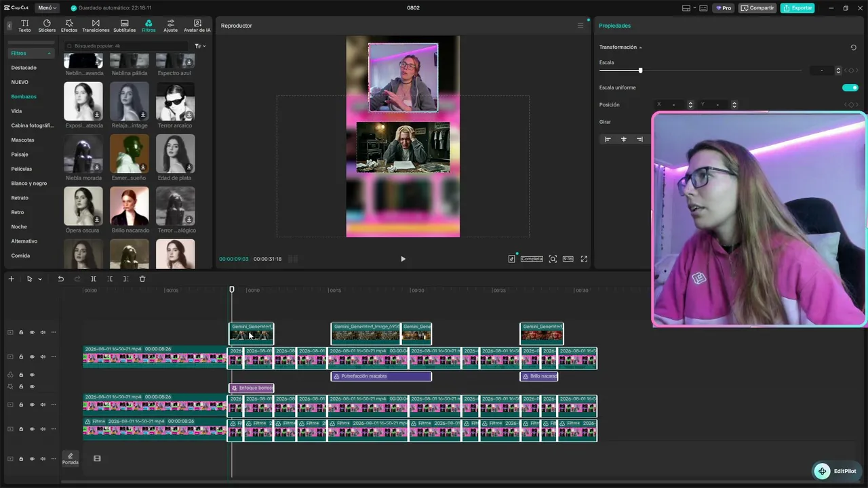The width and height of the screenshot is (868, 488).
Task: Click the Completa preview quality button
Action: (532, 259)
